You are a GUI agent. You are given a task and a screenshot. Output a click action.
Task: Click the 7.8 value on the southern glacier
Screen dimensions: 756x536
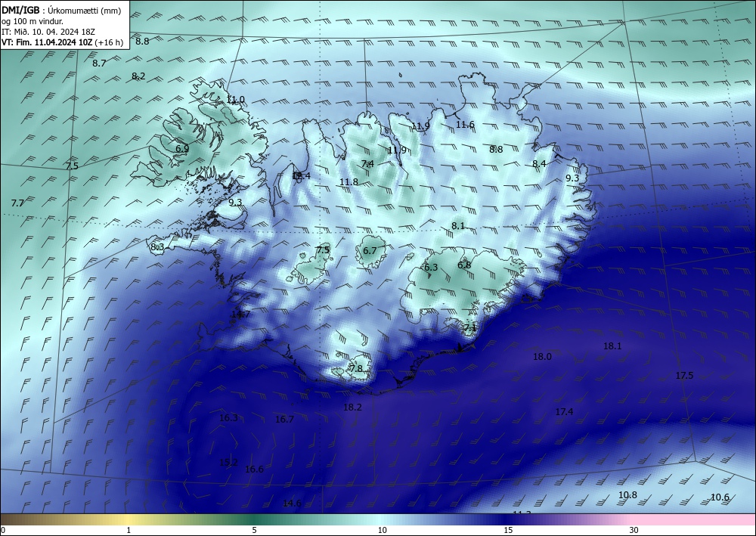point(356,369)
